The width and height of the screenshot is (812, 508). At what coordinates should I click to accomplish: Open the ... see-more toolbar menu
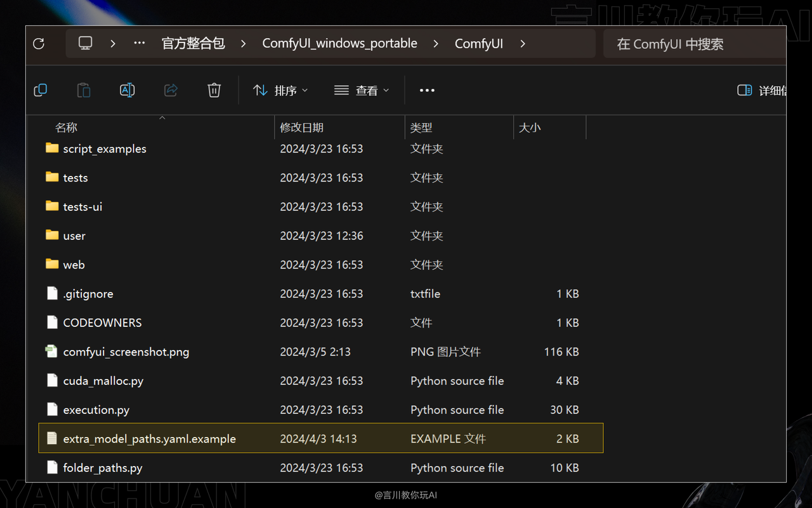click(x=427, y=90)
